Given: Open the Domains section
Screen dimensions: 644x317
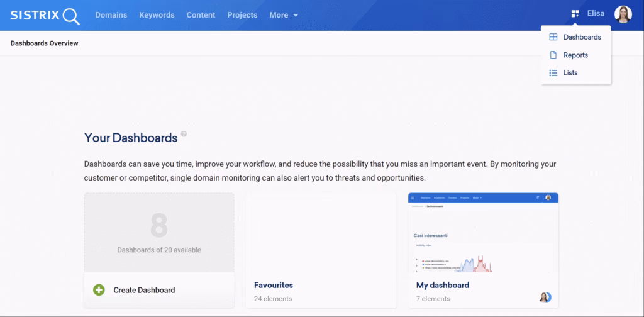Looking at the screenshot, I should (x=111, y=15).
